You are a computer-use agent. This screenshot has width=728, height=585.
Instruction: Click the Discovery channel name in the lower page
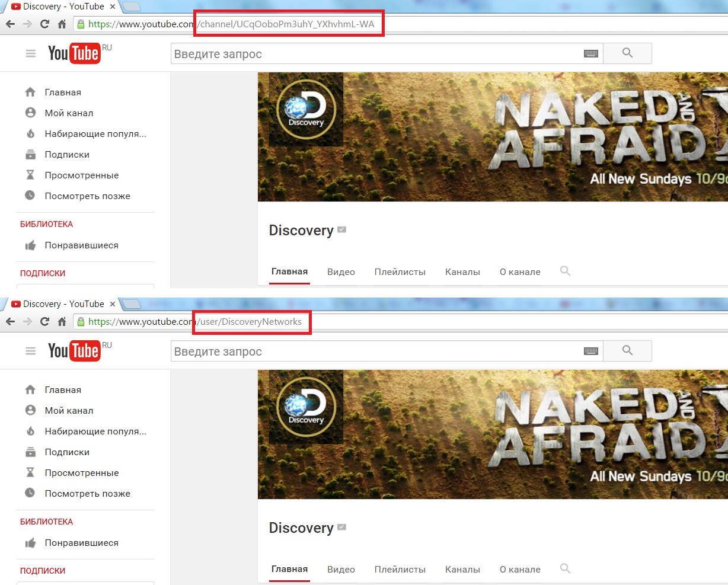(x=301, y=528)
